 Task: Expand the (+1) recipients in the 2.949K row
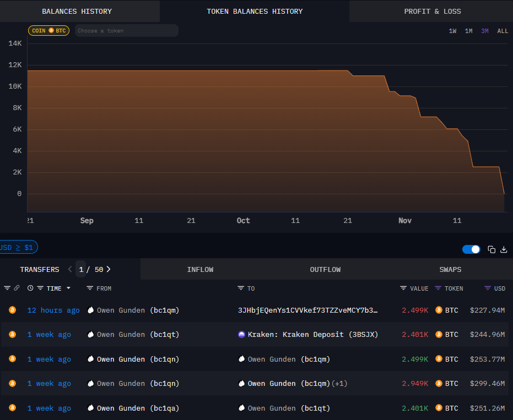(x=339, y=383)
